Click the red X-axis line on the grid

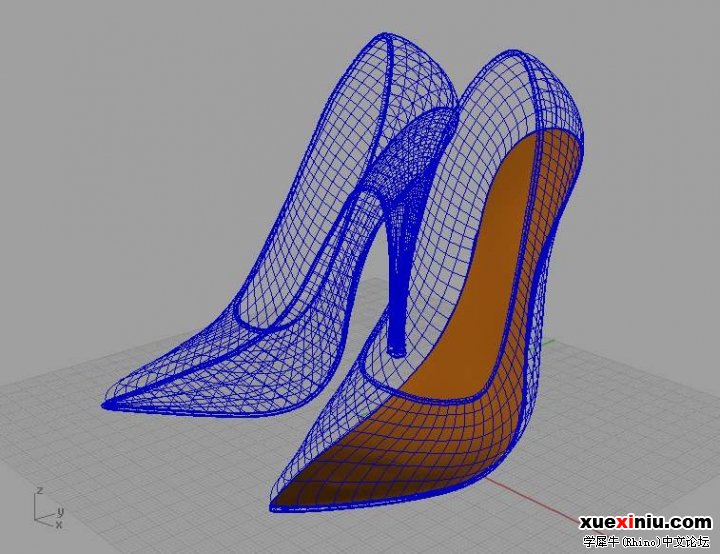535,500
